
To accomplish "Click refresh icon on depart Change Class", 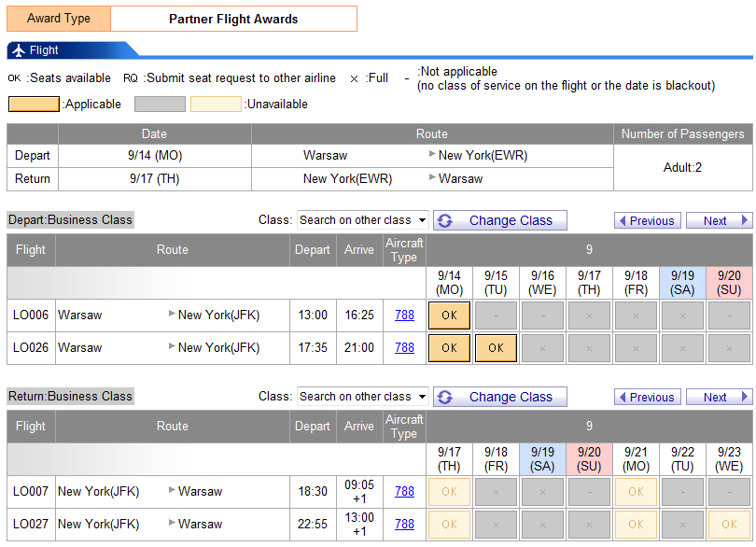I will [x=445, y=220].
